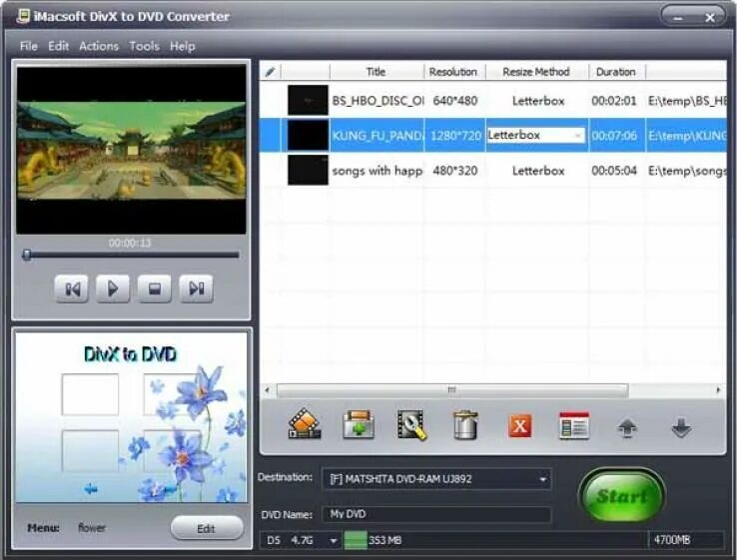
Task: Open the Help menu
Action: pos(183,46)
